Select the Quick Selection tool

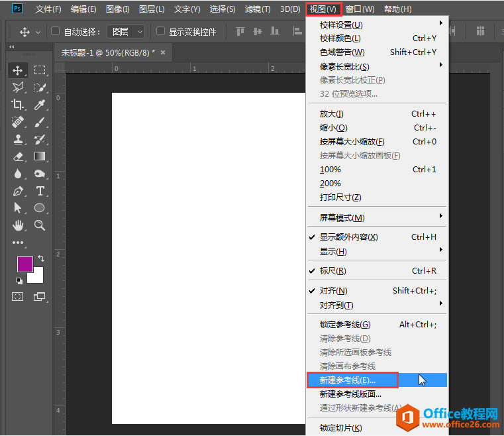pos(40,87)
